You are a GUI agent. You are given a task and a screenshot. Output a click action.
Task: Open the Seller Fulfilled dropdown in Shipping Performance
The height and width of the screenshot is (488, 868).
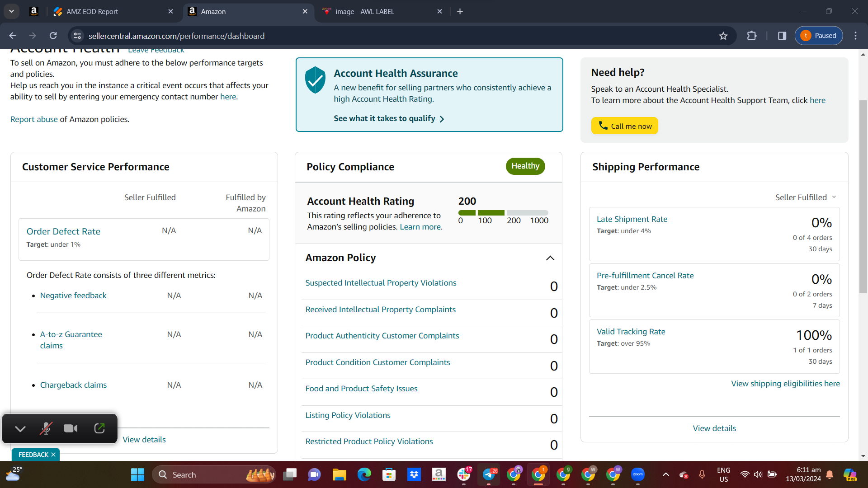tap(806, 197)
